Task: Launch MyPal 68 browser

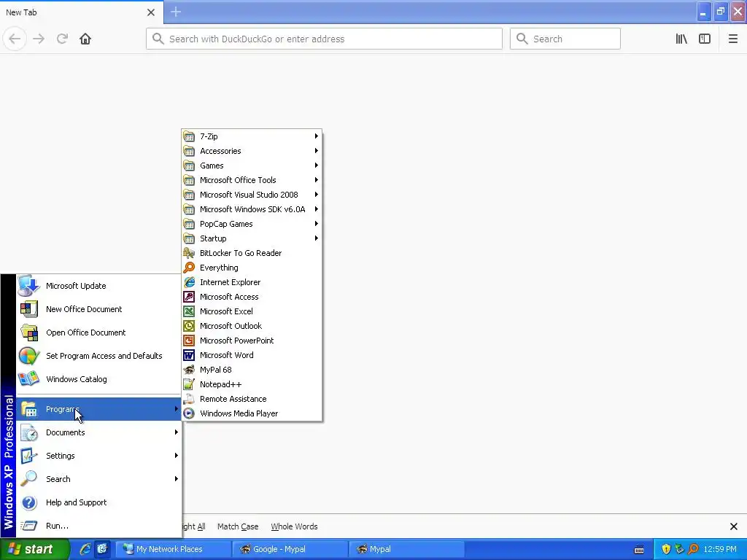Action: [252, 370]
